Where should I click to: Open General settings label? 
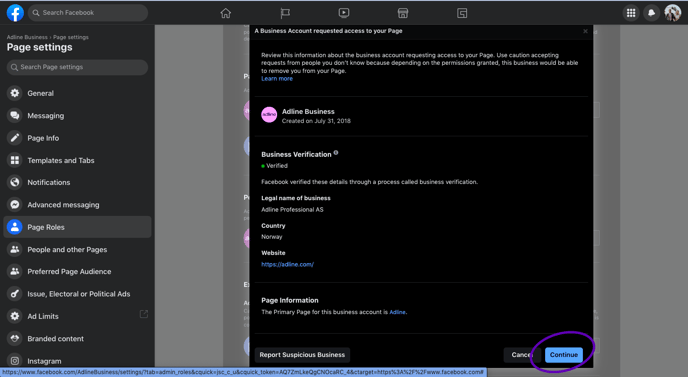pos(40,93)
